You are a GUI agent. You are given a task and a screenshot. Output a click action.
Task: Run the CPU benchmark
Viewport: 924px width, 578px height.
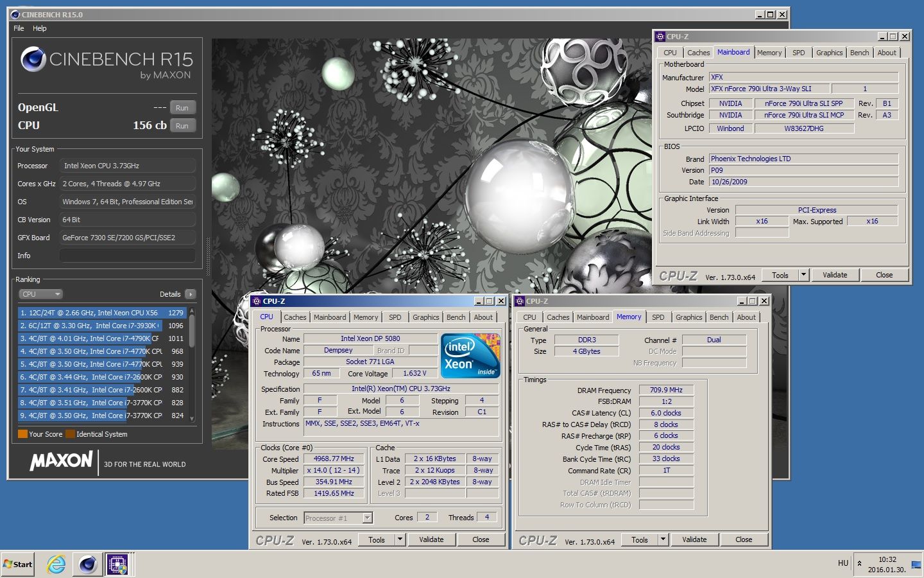click(182, 126)
